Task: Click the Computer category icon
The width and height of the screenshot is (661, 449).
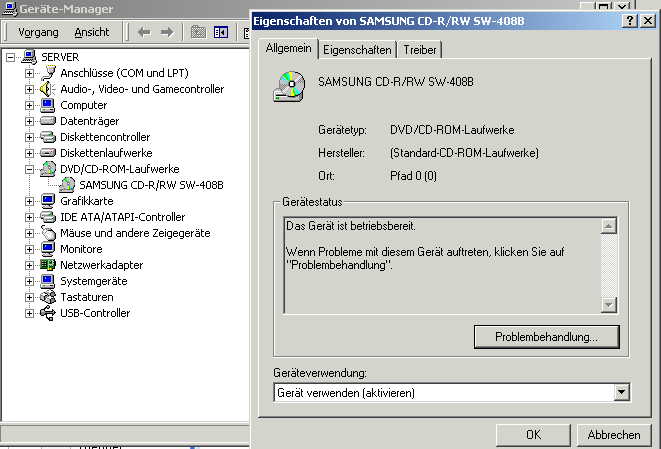Action: [48, 105]
